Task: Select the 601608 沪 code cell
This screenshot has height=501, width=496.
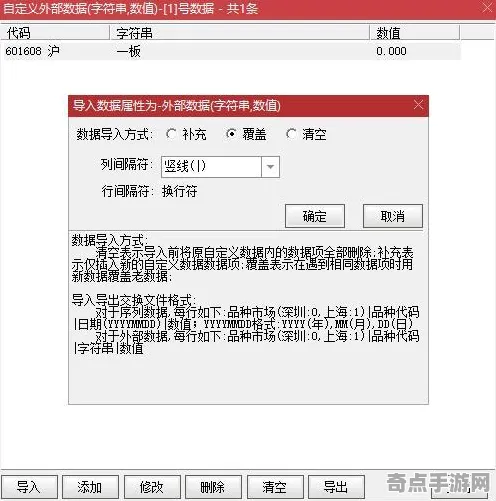Action: [32, 51]
